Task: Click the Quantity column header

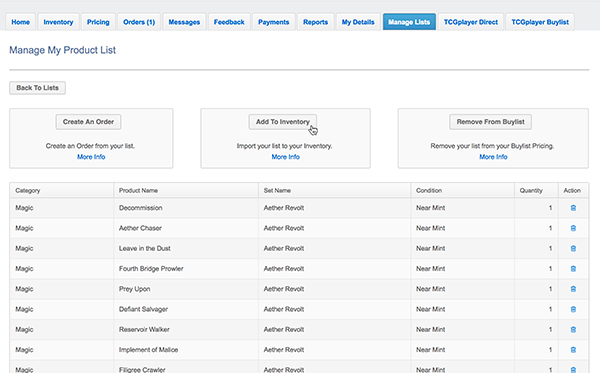Action: point(536,190)
